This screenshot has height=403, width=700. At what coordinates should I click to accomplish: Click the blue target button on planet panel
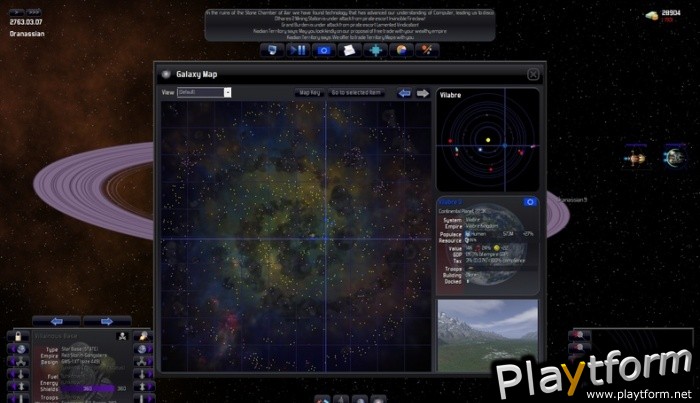tap(530, 202)
